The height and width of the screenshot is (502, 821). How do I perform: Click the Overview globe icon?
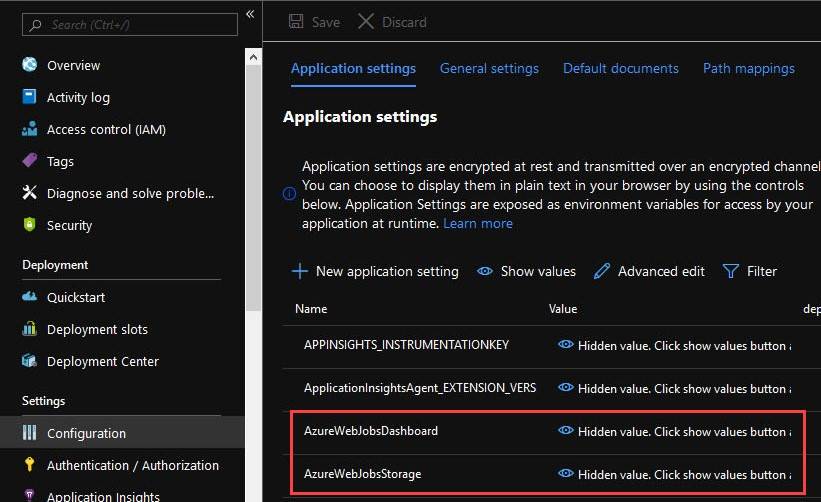click(30, 64)
